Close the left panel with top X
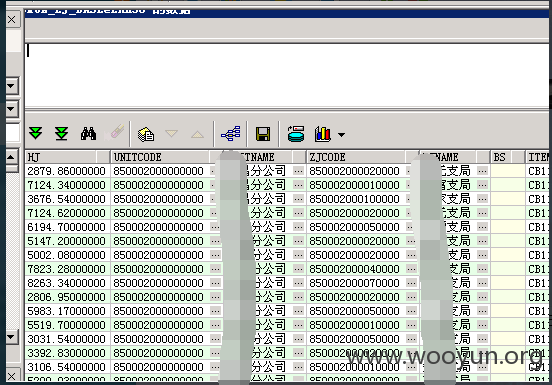552x385 pixels. [x=12, y=19]
